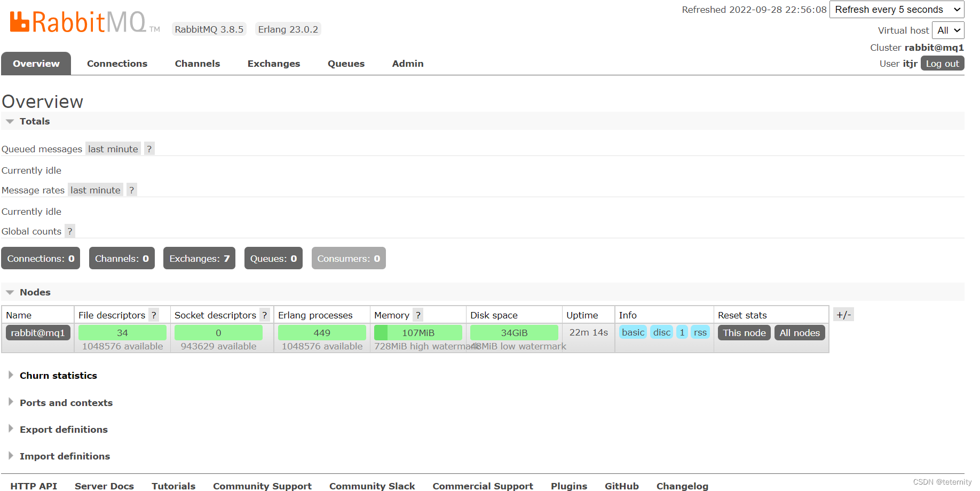Open the Tutorials link

coord(173,486)
